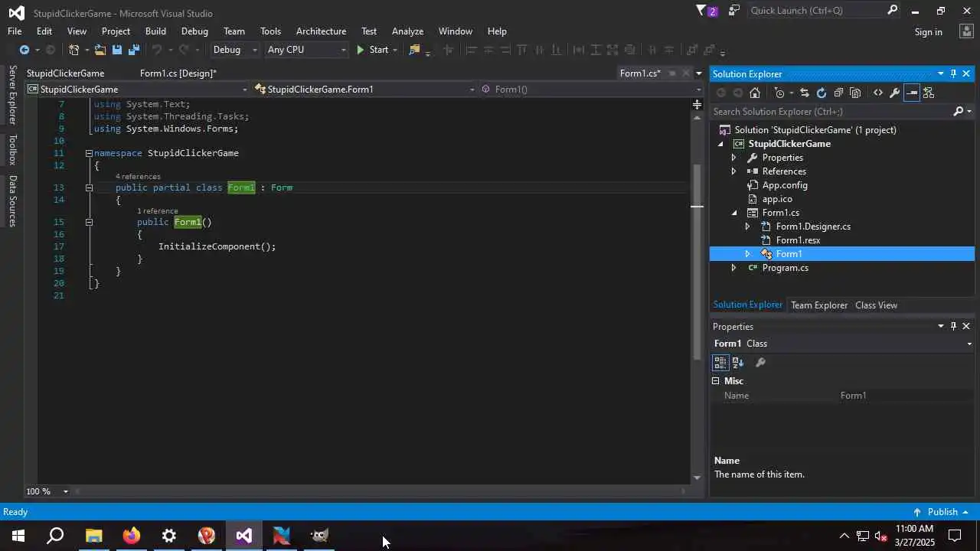Open the Any CPU platform dropdown
The height and width of the screenshot is (551, 980).
click(306, 50)
